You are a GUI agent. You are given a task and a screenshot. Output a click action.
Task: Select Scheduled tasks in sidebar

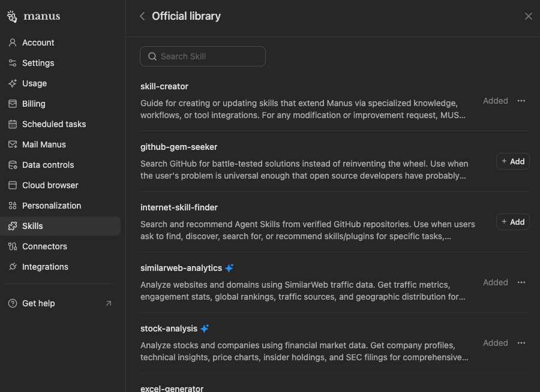coord(60,124)
